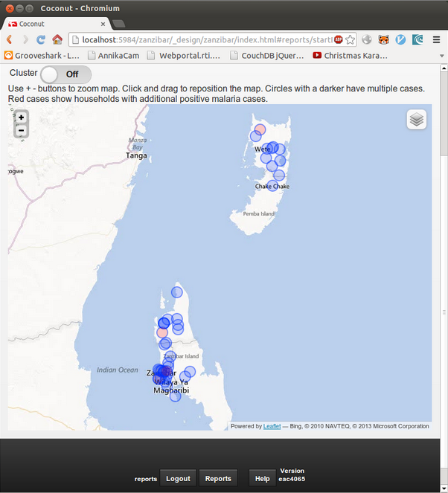Screen dimensions: 448x493
Task: Zoom in the map with plus button
Action: [x=21, y=117]
